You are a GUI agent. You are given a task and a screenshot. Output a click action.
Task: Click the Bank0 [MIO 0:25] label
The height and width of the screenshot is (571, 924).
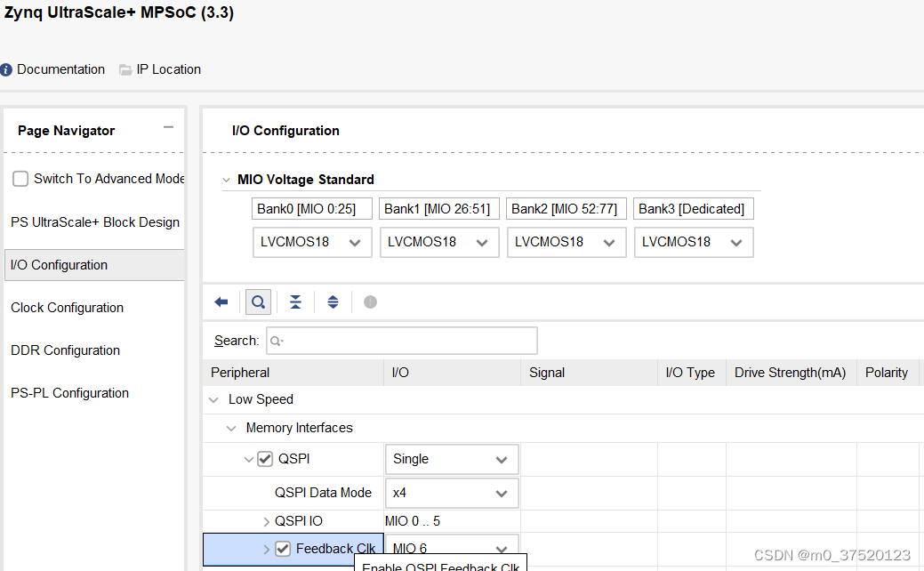[312, 209]
